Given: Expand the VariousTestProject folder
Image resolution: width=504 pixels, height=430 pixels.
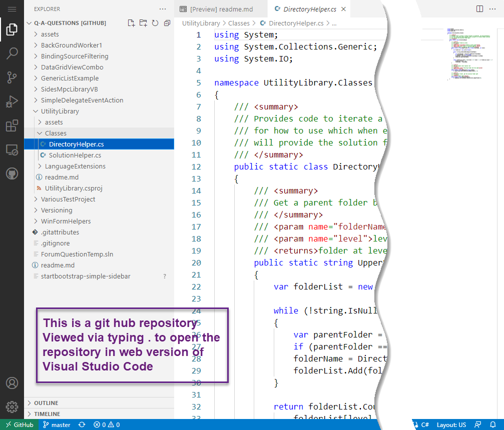Looking at the screenshot, I should click(99, 199).
